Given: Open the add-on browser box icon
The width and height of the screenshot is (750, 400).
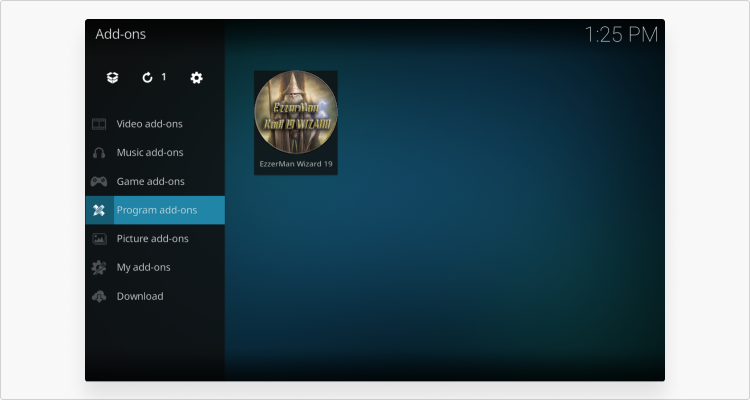Looking at the screenshot, I should pyautogui.click(x=112, y=78).
